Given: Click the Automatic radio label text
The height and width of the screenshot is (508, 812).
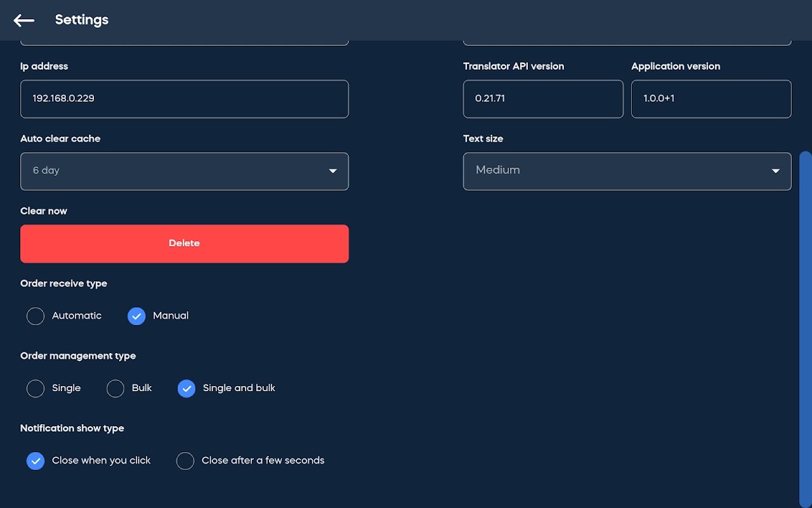Looking at the screenshot, I should [77, 316].
